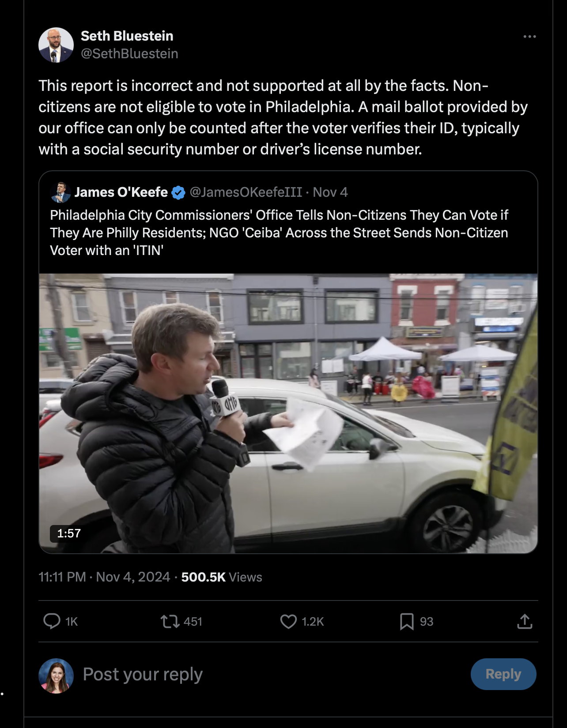Open the quoted tweet headline text
Viewport: 567px width, 728px height.
click(x=279, y=233)
